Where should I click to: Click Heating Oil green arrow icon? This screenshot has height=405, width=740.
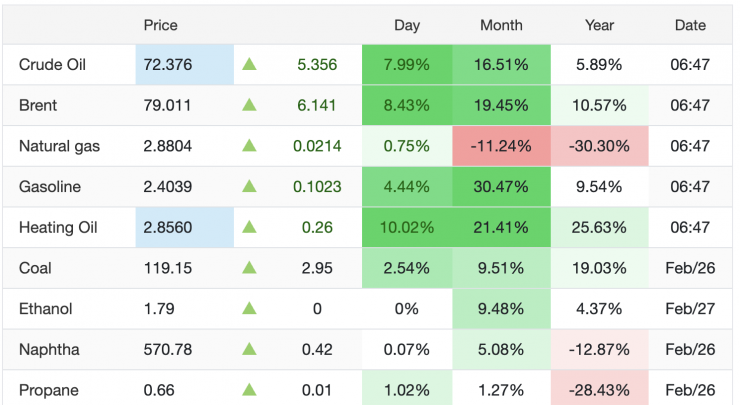coord(249,227)
